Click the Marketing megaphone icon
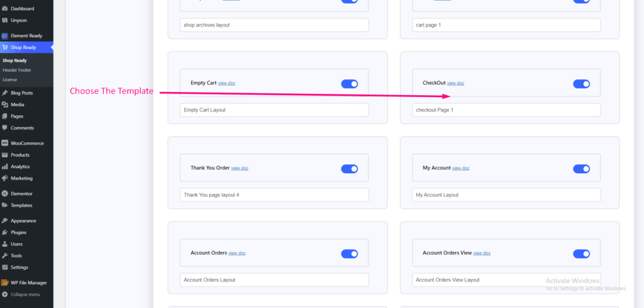644x308 pixels. pyautogui.click(x=5, y=178)
